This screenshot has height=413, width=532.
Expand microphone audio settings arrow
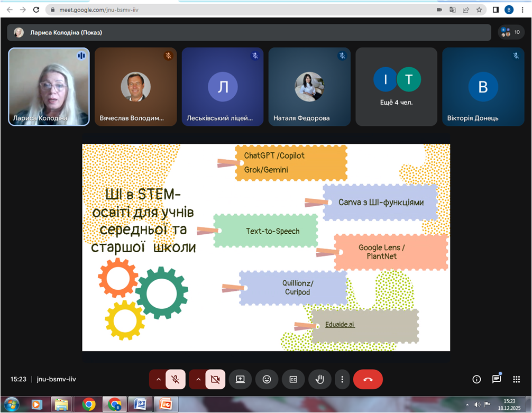coord(158,379)
